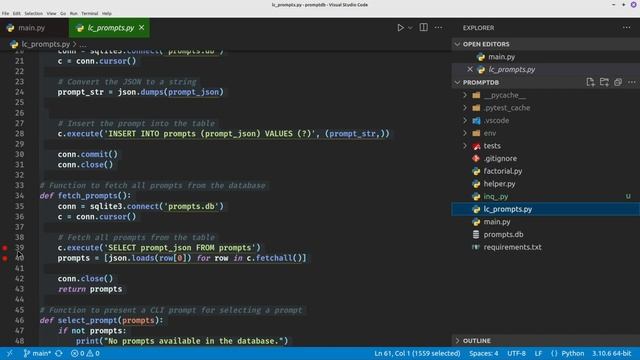Click the main* git branch indicator
This screenshot has height=360, width=640.
point(37,353)
